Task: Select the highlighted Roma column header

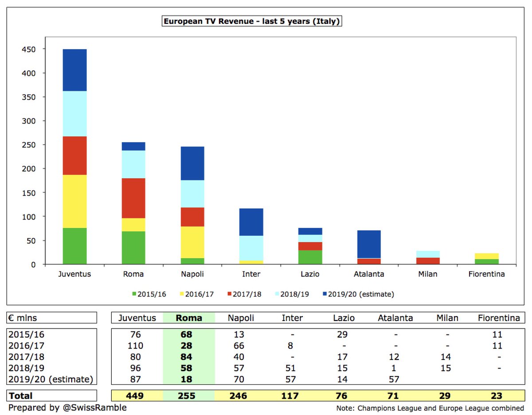Action: point(189,318)
